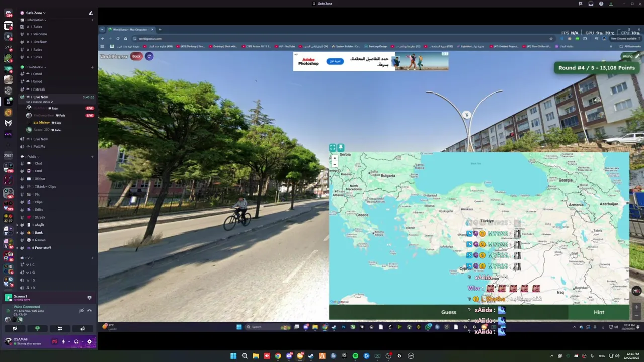Collapse the LiveStation category
Image resolution: width=644 pixels, height=362 pixels.
point(35,67)
